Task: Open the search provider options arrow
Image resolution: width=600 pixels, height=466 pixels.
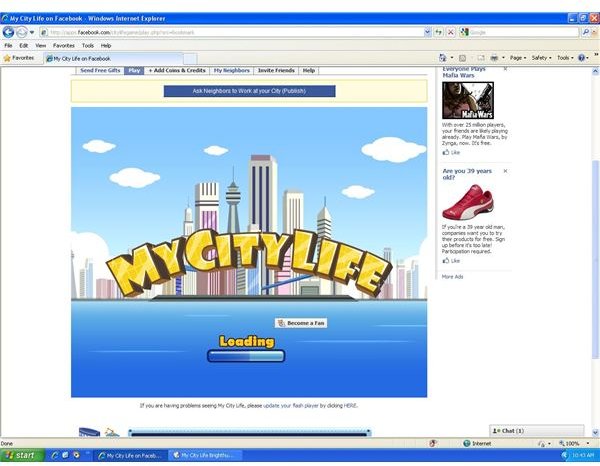Action: [x=595, y=33]
